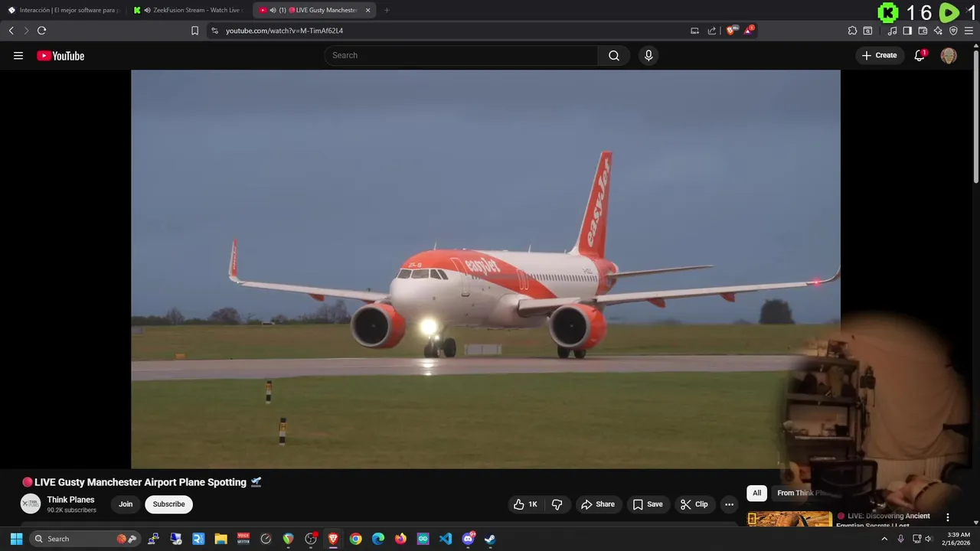
Task: Show hidden system tray icons chevron
Action: 884,539
